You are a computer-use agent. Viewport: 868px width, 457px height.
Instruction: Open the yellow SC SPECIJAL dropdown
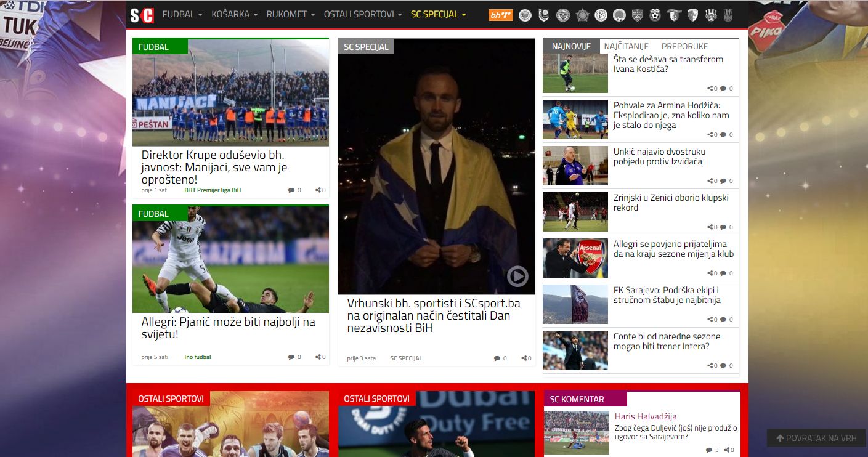(438, 14)
